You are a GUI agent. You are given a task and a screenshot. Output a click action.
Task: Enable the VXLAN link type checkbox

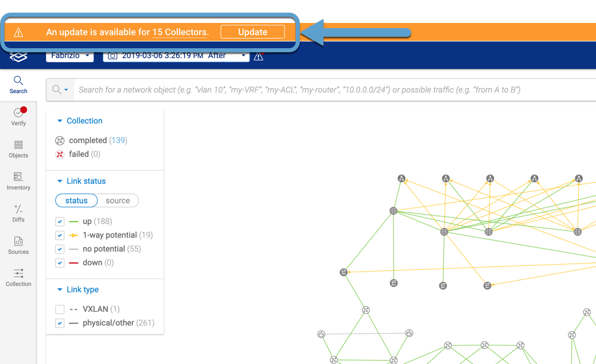(60, 309)
